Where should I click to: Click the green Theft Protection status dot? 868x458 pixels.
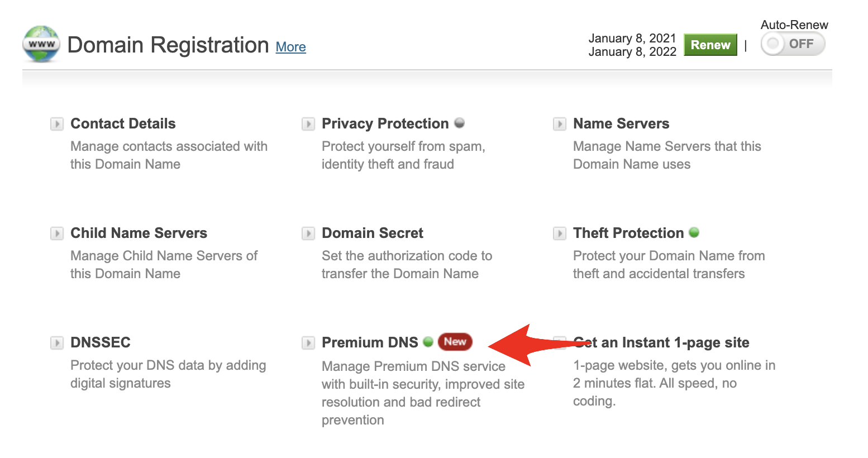pyautogui.click(x=694, y=232)
